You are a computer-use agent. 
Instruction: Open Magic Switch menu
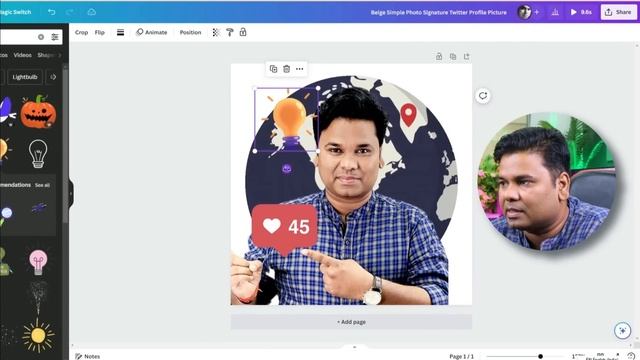(16, 12)
